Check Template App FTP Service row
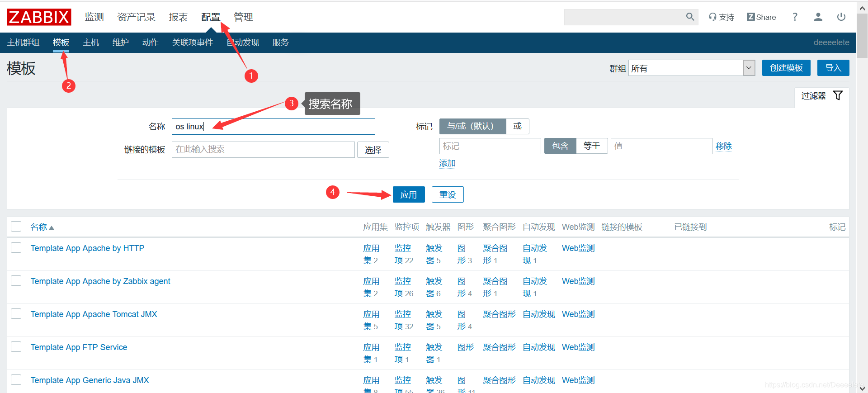Image resolution: width=868 pixels, height=393 pixels. 16,347
